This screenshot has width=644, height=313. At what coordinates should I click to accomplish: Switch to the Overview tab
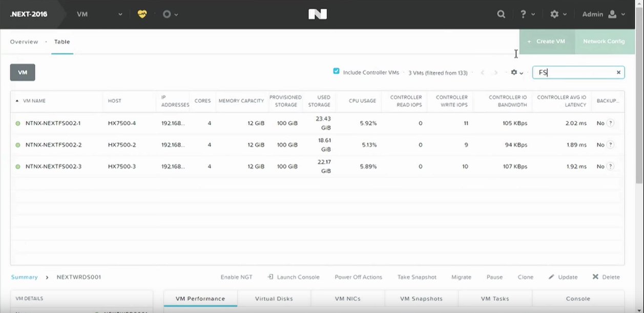tap(24, 42)
